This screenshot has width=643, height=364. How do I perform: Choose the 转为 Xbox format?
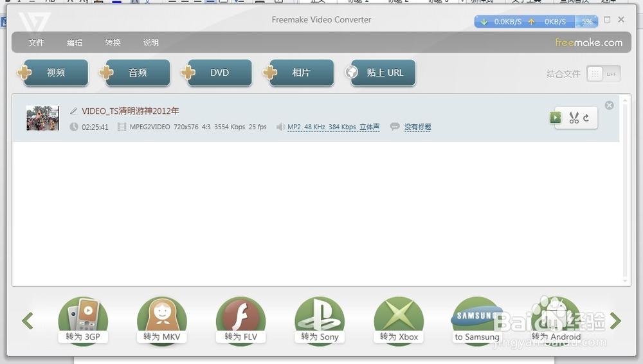(399, 321)
